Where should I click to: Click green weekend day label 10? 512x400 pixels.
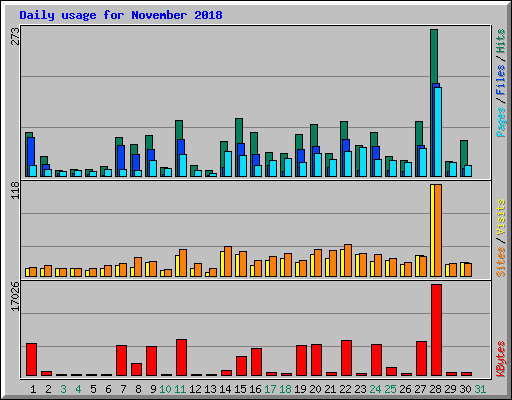click(x=165, y=389)
